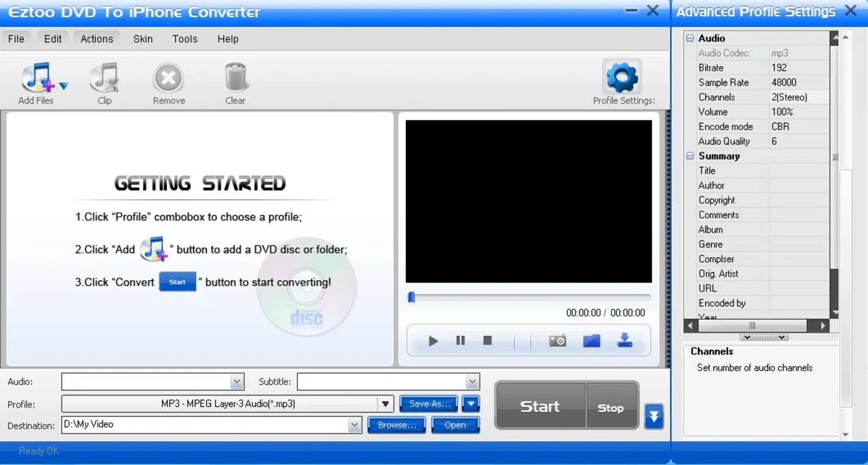Open the Tools menu
868x465 pixels.
pos(185,39)
